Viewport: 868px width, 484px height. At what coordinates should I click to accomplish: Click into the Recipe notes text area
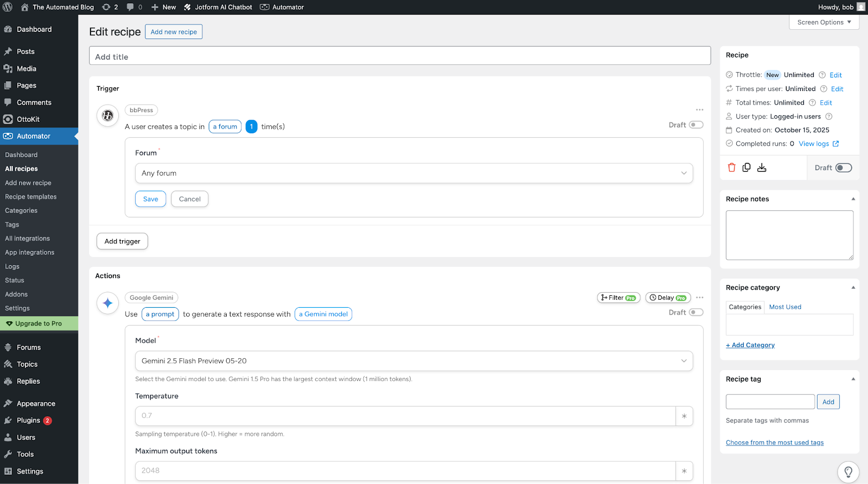click(x=789, y=235)
